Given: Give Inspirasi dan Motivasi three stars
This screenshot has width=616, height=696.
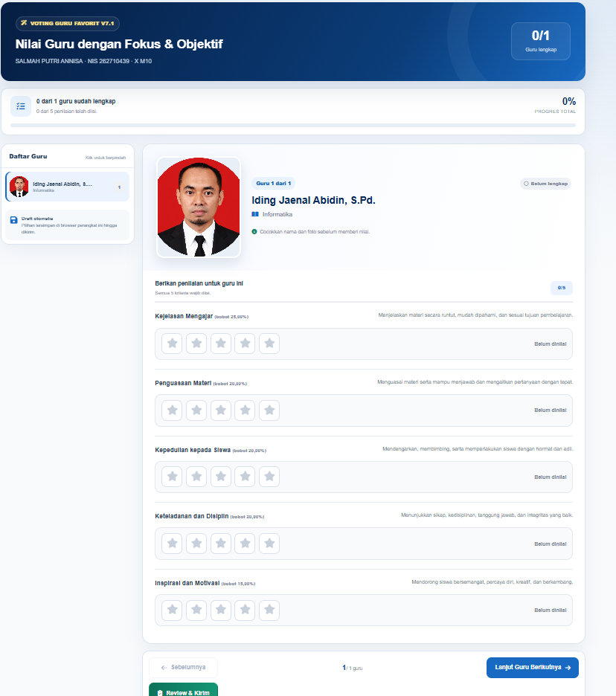Looking at the screenshot, I should (x=221, y=610).
